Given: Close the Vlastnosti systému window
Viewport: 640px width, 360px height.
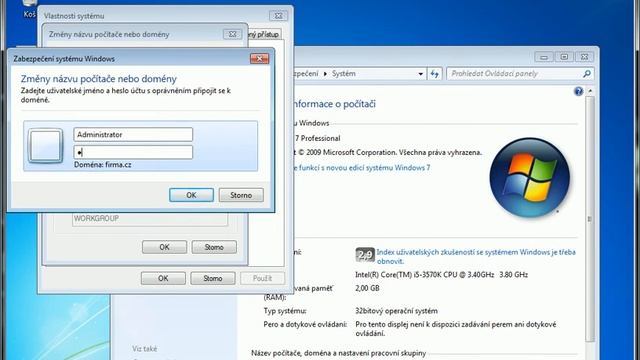Looking at the screenshot, I should (278, 16).
